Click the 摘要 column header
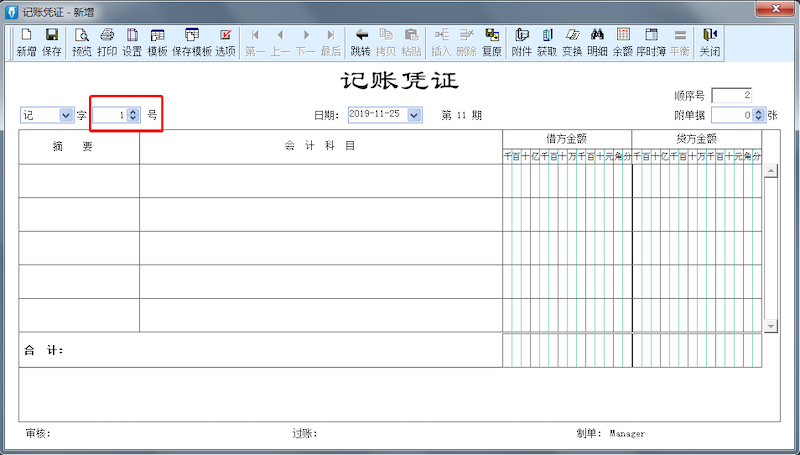Image resolution: width=800 pixels, height=455 pixels. tap(79, 147)
